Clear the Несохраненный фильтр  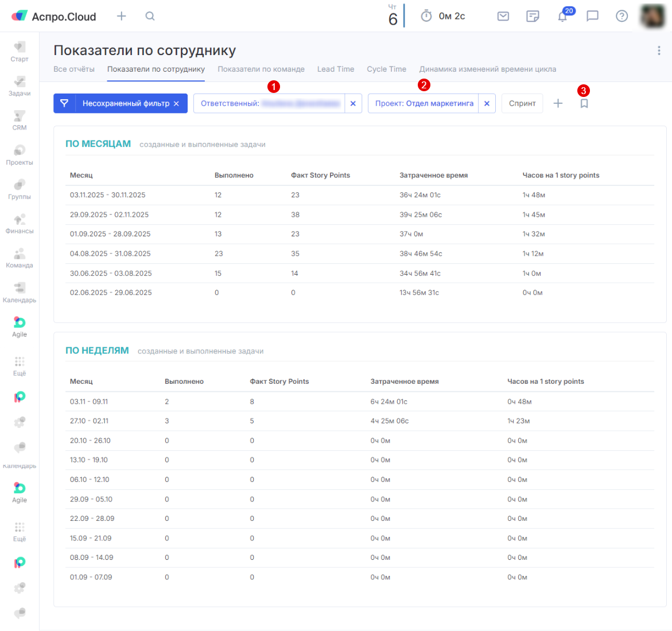177,104
